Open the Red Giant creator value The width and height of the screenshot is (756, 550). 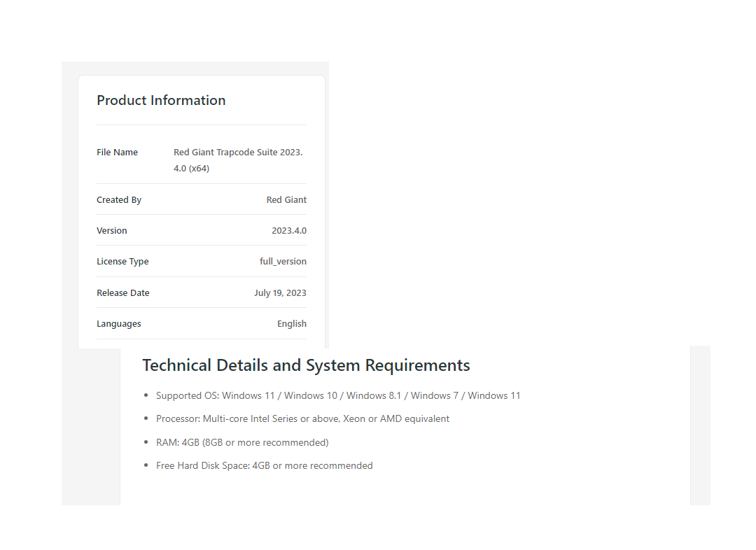click(286, 200)
